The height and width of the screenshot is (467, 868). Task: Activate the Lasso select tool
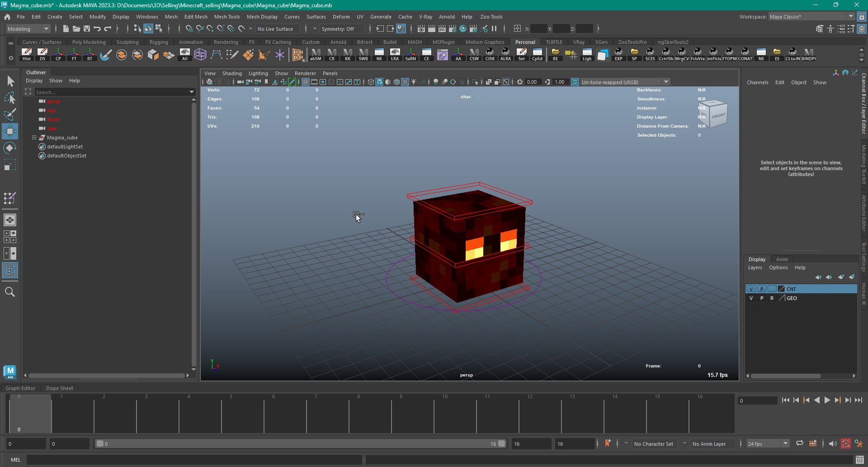10,98
